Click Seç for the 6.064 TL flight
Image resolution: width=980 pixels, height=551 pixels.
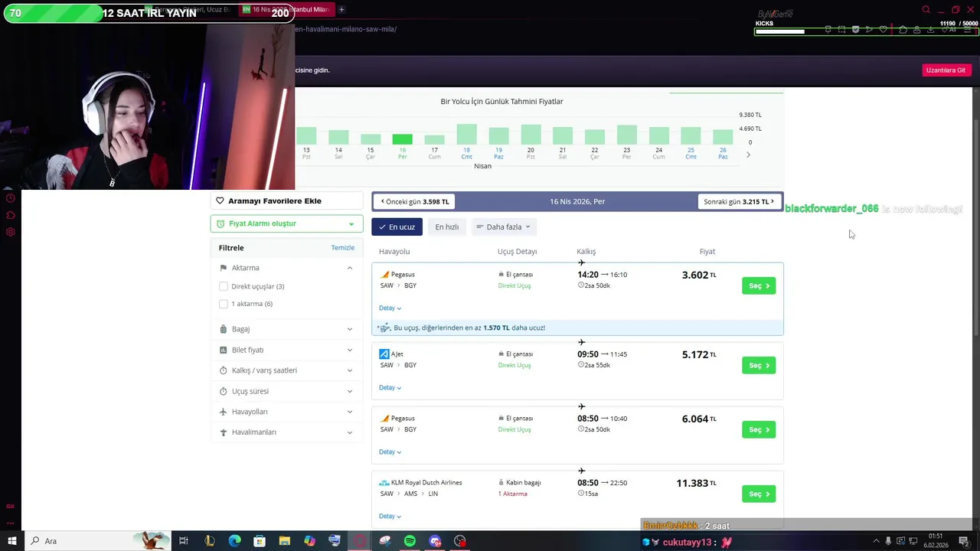pyautogui.click(x=759, y=430)
